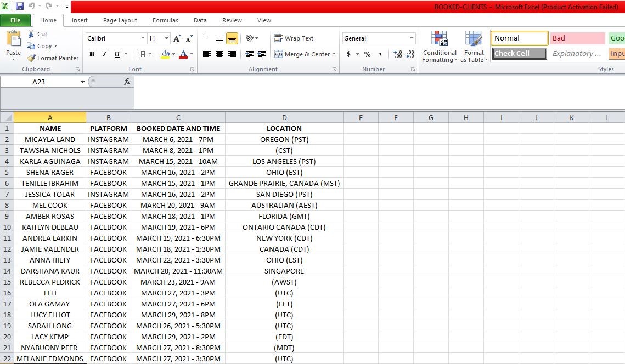
Task: Click Decrease Decimal icon
Action: point(410,54)
